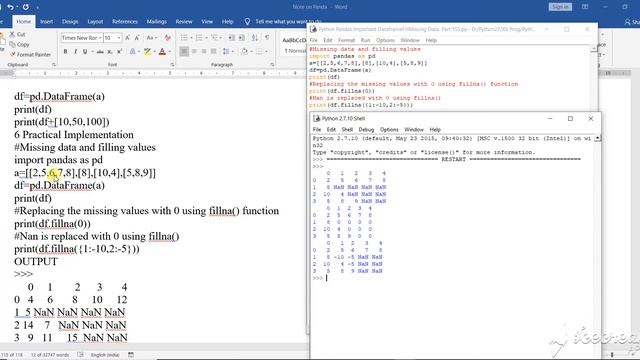Image resolution: width=640 pixels, height=360 pixels.
Task: Click the Numbering list icon
Action: click(x=199, y=38)
